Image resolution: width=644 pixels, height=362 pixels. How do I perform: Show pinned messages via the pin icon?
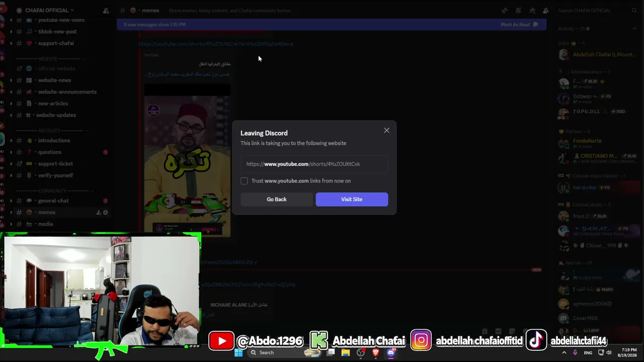pyautogui.click(x=532, y=10)
